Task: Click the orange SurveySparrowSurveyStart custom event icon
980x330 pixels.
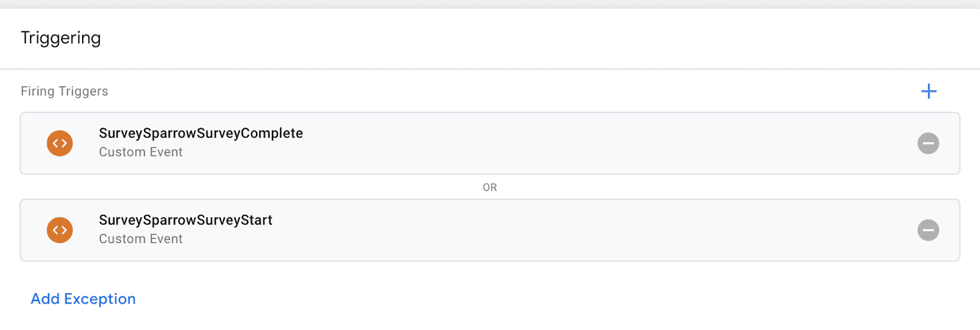Action: pyautogui.click(x=60, y=230)
